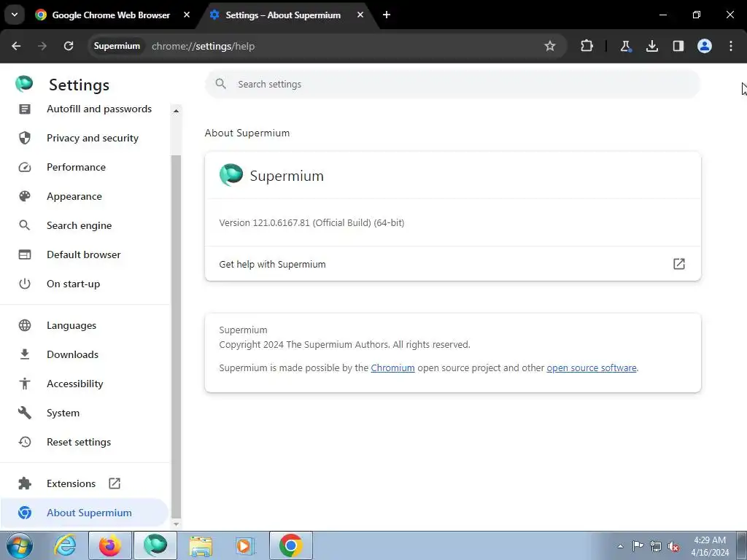
Task: Click the Supermium logo in the About card
Action: point(231,175)
